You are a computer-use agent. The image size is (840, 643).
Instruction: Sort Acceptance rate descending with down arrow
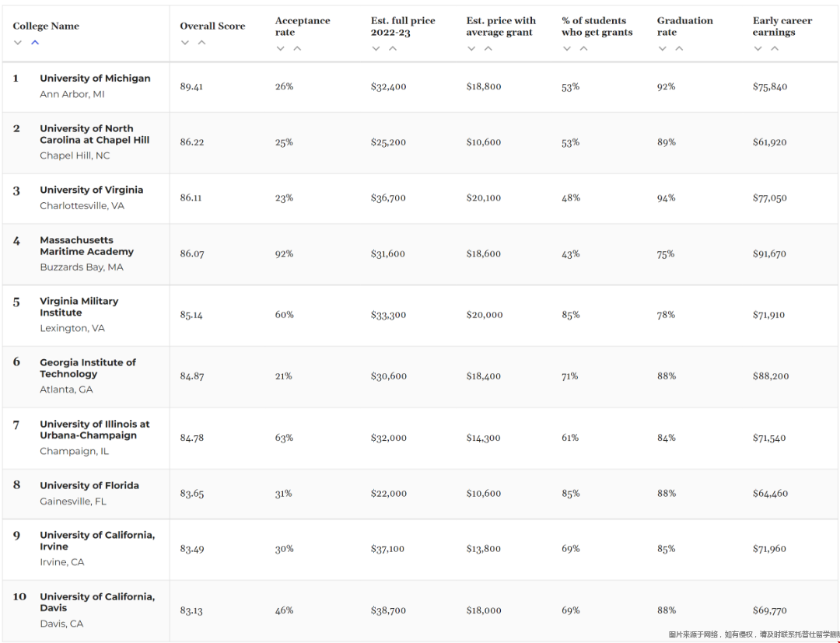(281, 49)
